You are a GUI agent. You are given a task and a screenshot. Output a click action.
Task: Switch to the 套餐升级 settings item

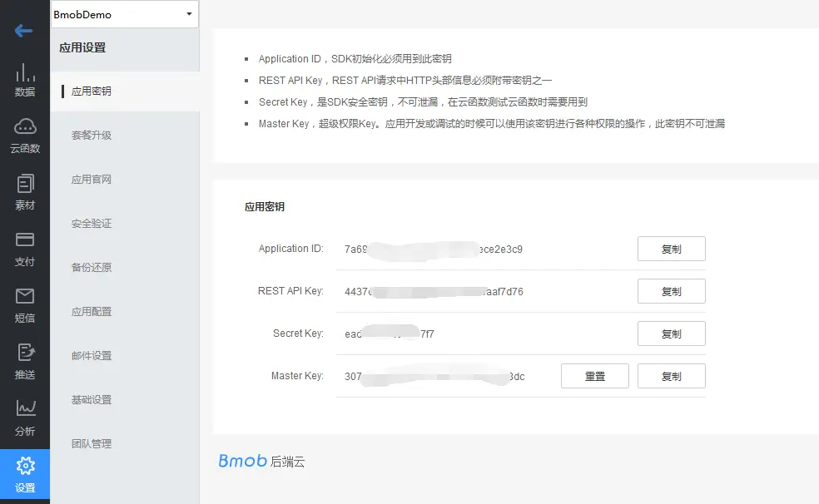[x=92, y=135]
